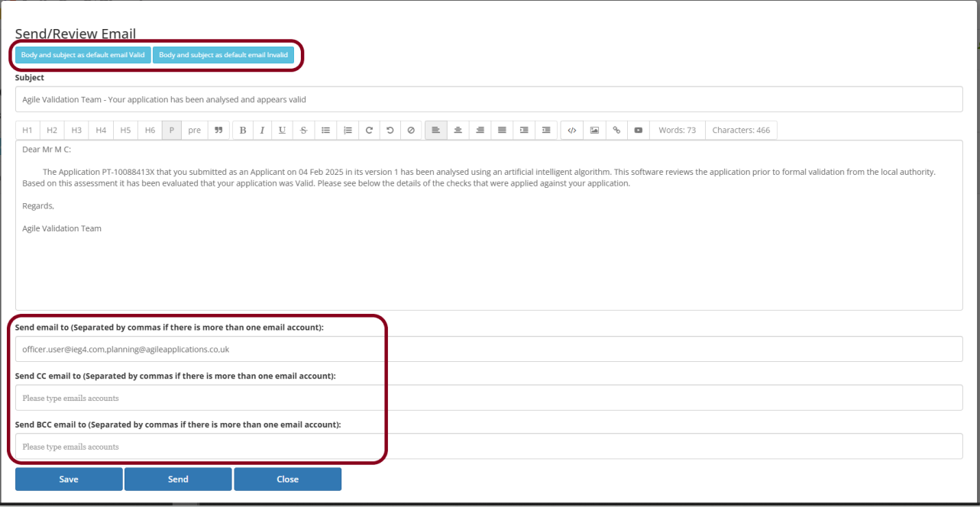Open the insert image tool
The image size is (980, 507).
(594, 131)
